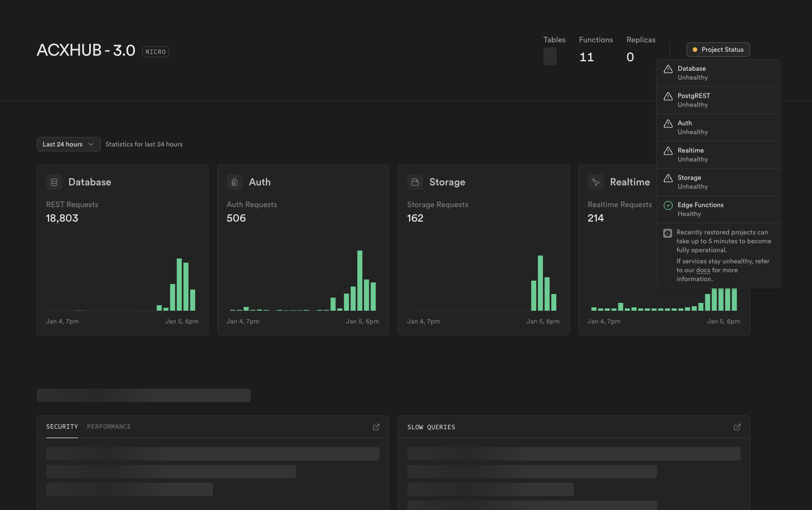
Task: Open Slow Queries external link icon
Action: (x=737, y=427)
